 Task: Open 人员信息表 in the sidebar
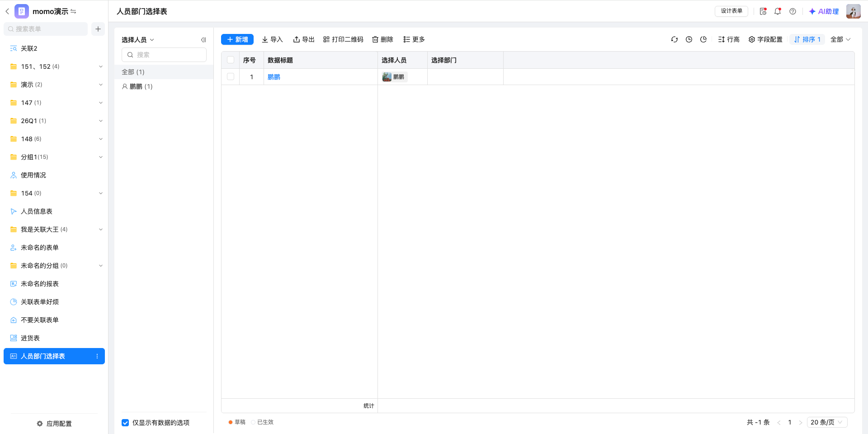pyautogui.click(x=54, y=211)
